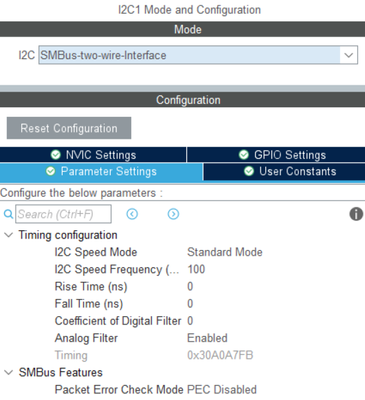365x400 pixels.
Task: Click the Analog Filter Enabled value
Action: (x=207, y=338)
